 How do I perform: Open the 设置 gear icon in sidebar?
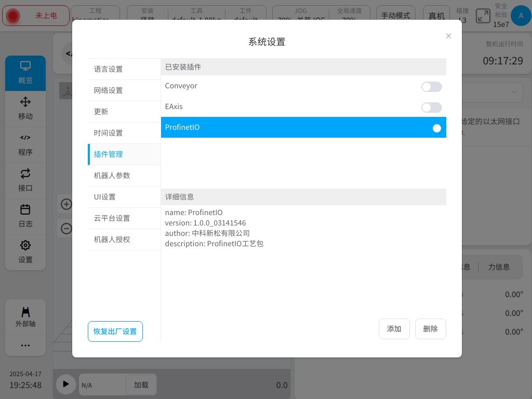click(25, 246)
